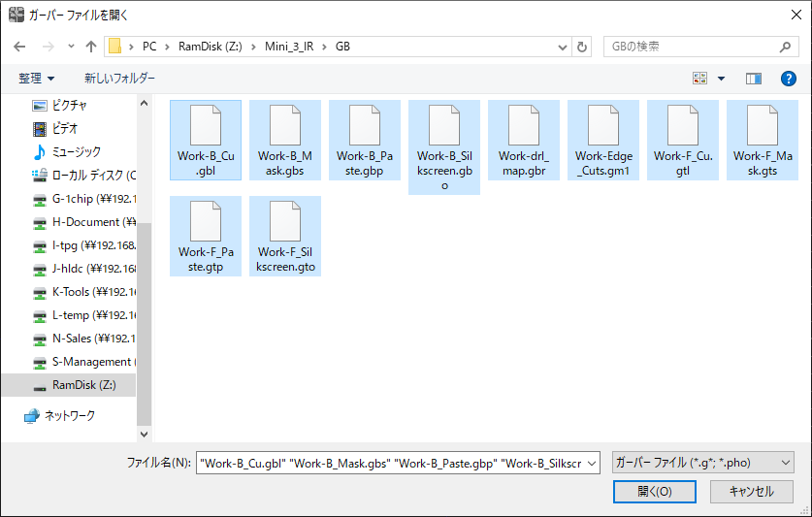Expand the Mini_3_IR breadcrumb chevron
Image resolution: width=812 pixels, height=517 pixels.
coord(324,47)
